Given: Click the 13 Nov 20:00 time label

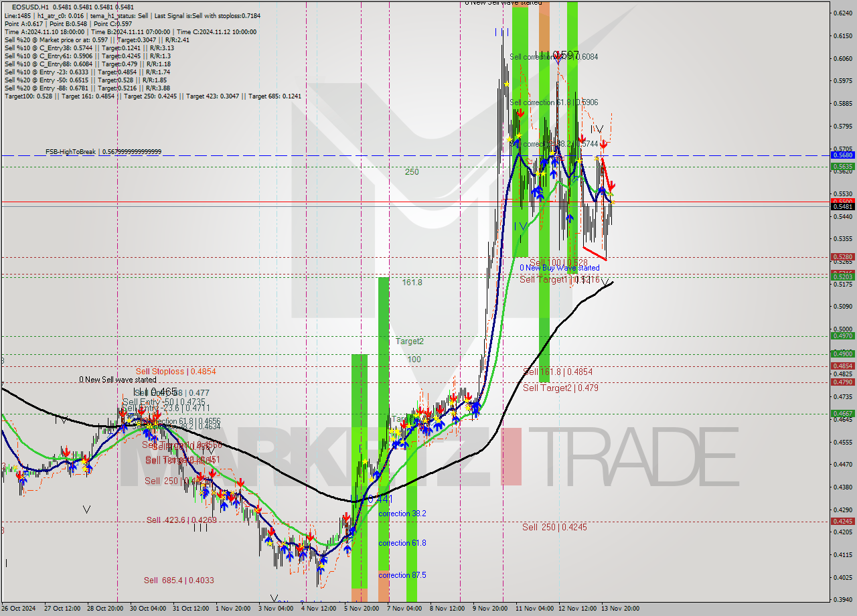Looking at the screenshot, I should pos(621,609).
